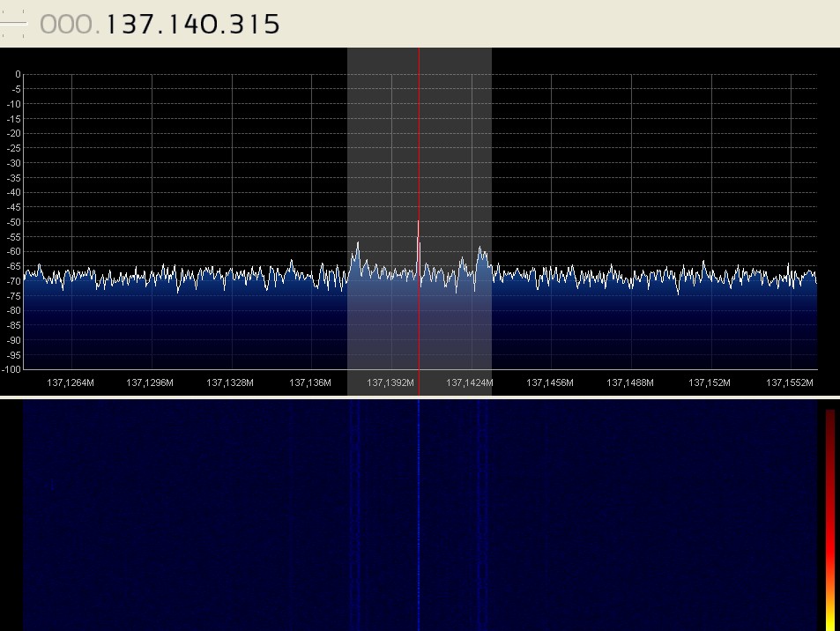Select frequency label 137,1296M
The width and height of the screenshot is (840, 631).
click(x=150, y=383)
